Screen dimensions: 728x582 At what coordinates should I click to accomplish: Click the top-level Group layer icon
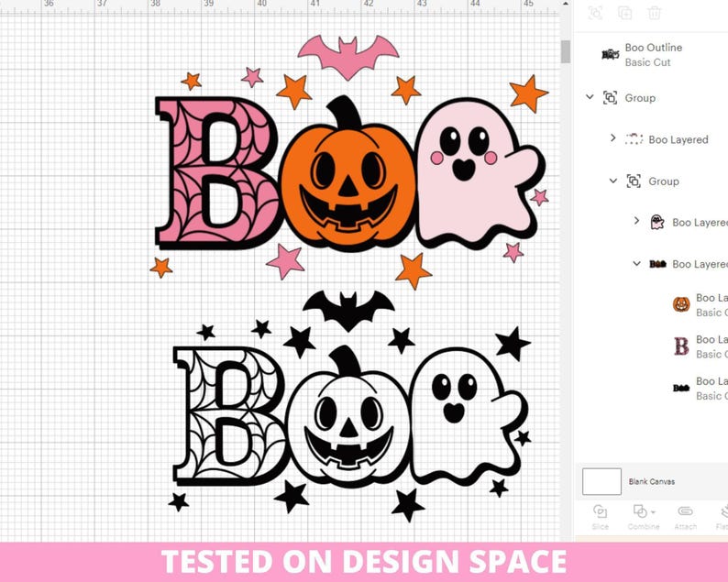point(610,98)
